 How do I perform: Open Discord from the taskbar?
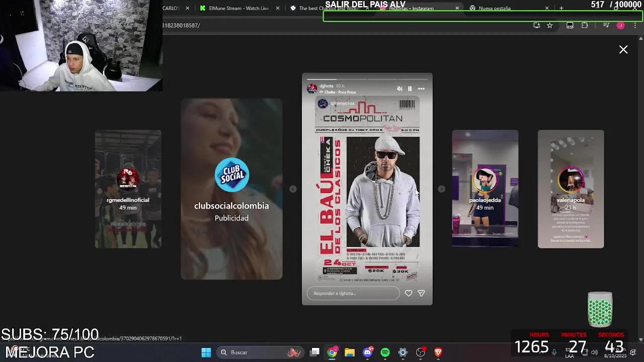click(368, 352)
